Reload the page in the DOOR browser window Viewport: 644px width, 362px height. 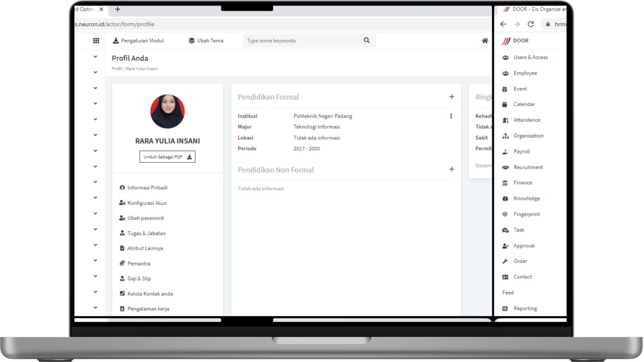530,24
